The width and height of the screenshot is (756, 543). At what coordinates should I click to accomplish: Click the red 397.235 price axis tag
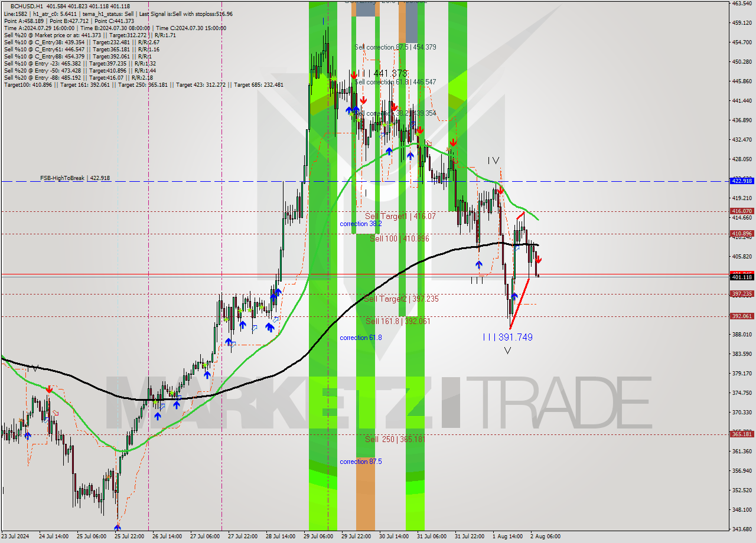tap(742, 294)
